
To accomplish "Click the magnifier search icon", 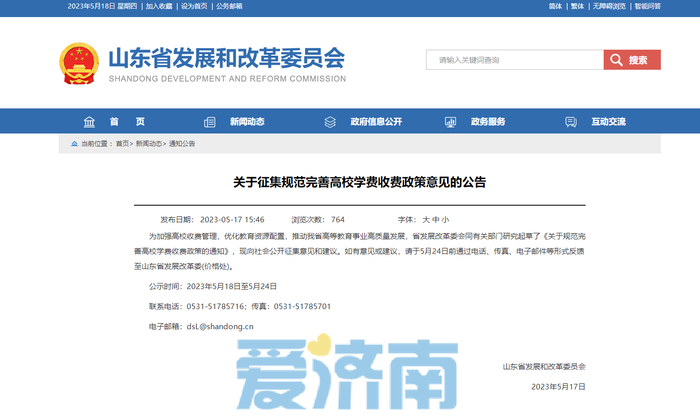I will pos(616,60).
